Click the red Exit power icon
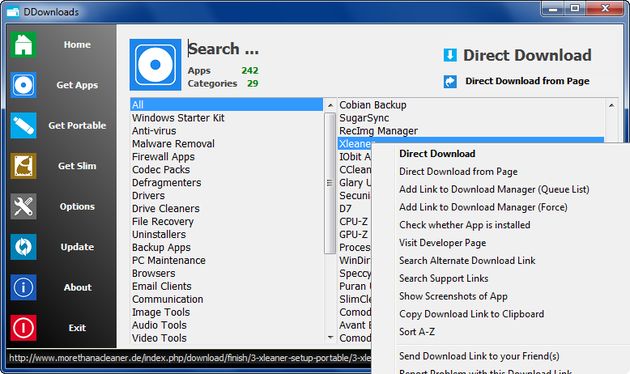The width and height of the screenshot is (630, 374). (x=23, y=328)
